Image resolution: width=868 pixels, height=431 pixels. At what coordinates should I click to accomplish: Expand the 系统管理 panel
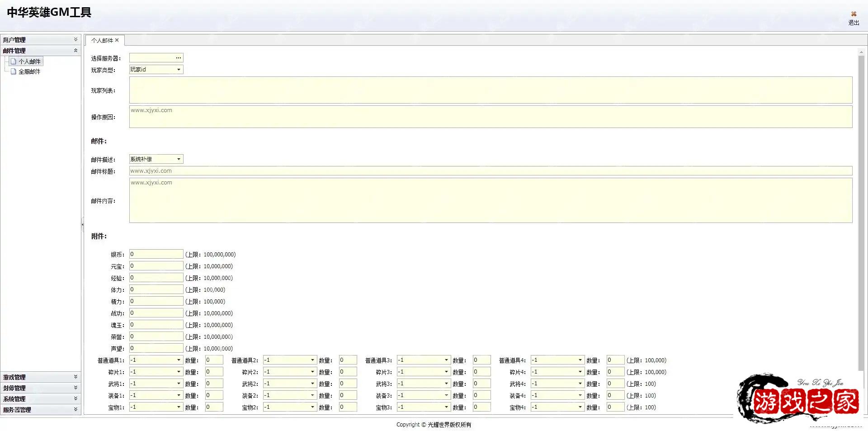click(75, 398)
